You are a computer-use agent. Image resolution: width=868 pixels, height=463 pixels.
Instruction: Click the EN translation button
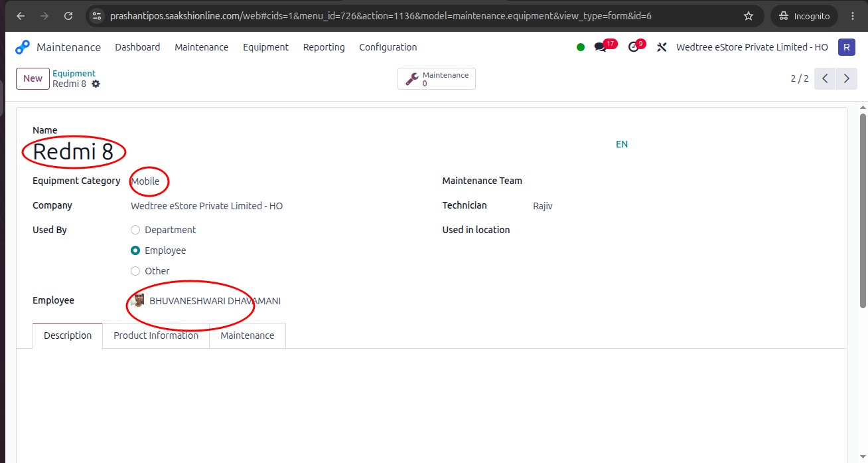(x=622, y=144)
